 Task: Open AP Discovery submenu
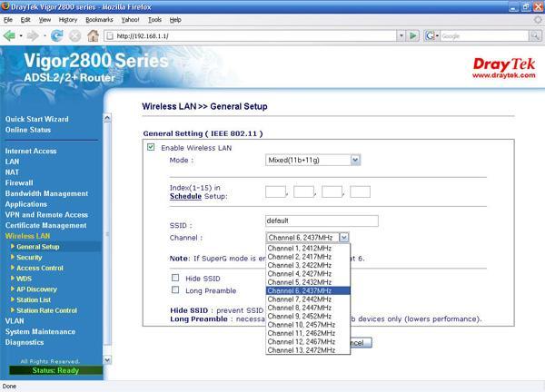[37, 289]
